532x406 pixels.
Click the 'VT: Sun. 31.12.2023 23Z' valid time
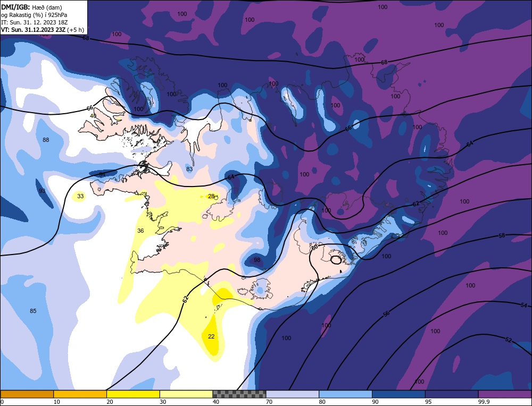pyautogui.click(x=33, y=29)
